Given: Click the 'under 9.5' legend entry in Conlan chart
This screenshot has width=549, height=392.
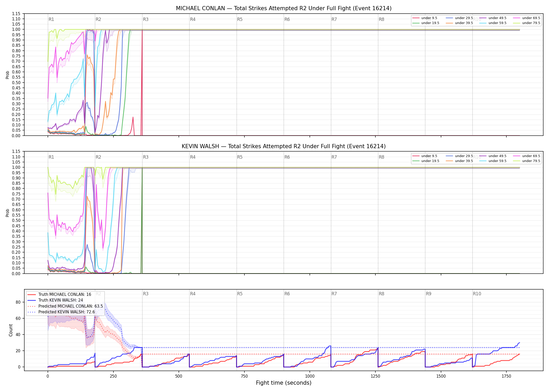Looking at the screenshot, I should (425, 18).
